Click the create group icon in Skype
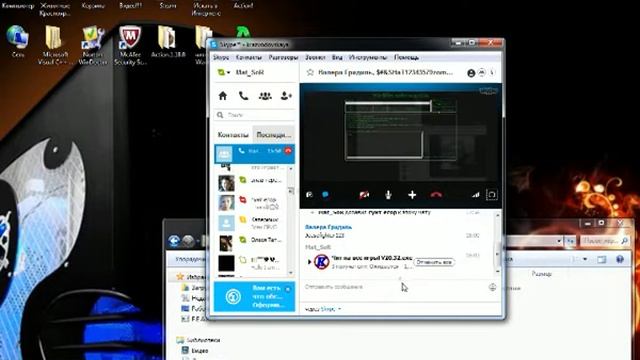This screenshot has height=360, width=640. point(265,96)
